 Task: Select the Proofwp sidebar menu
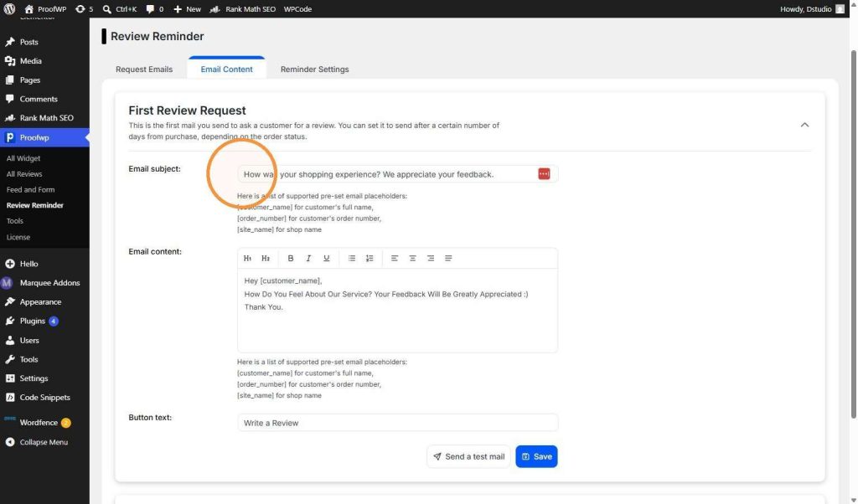tap(44, 137)
